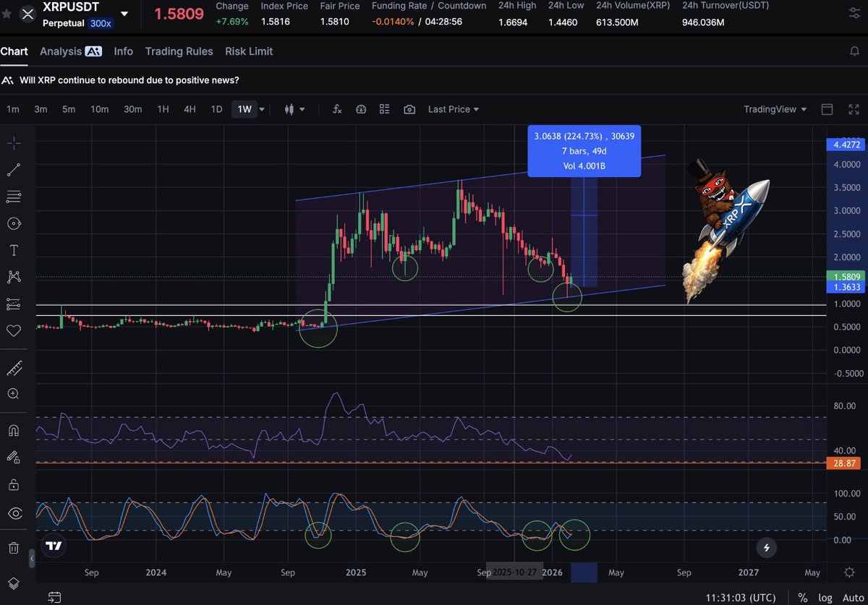Take a chart snapshot with camera icon
The width and height of the screenshot is (868, 605).
[409, 109]
